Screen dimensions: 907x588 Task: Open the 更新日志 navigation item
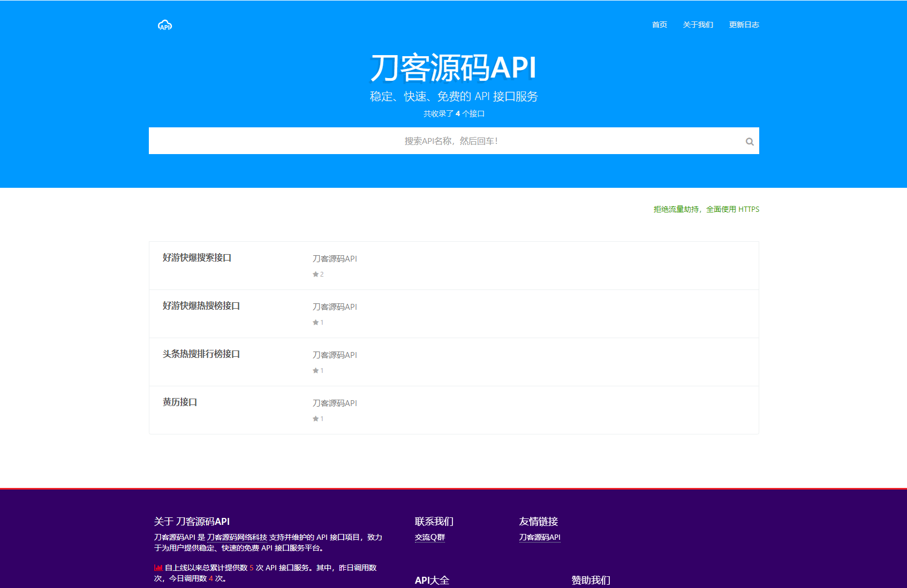tap(743, 25)
